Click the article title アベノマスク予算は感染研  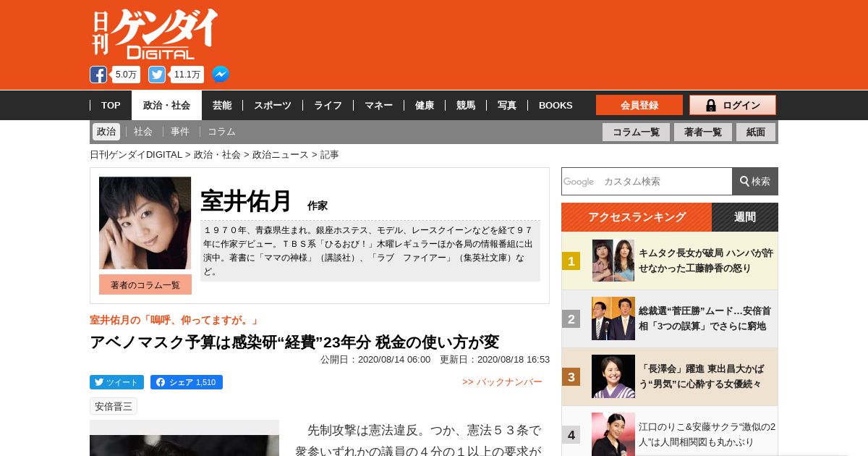(294, 342)
